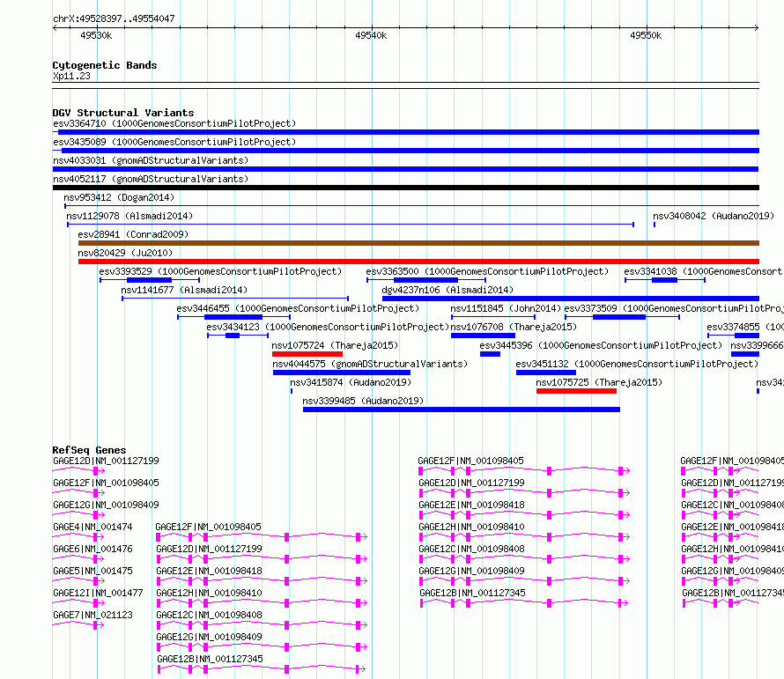Select the nsv4033031 gnomAD variant label
Image resolution: width=784 pixels, height=679 pixels.
(x=151, y=160)
